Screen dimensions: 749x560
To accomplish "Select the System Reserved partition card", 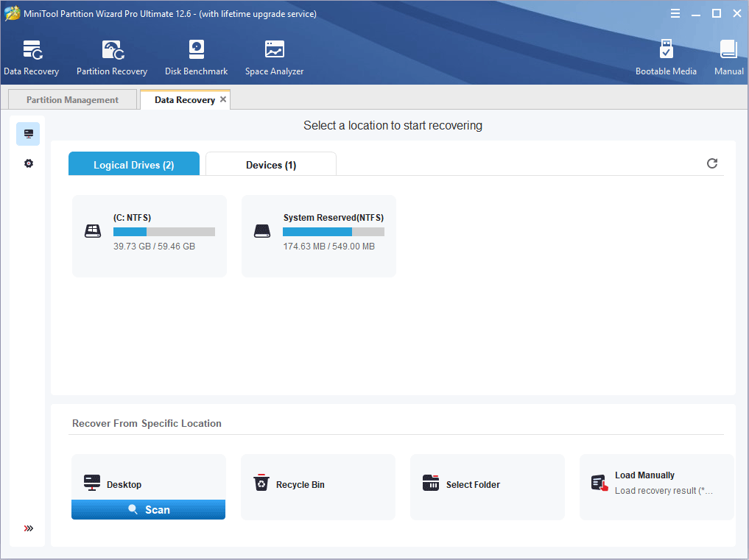I will click(x=318, y=236).
